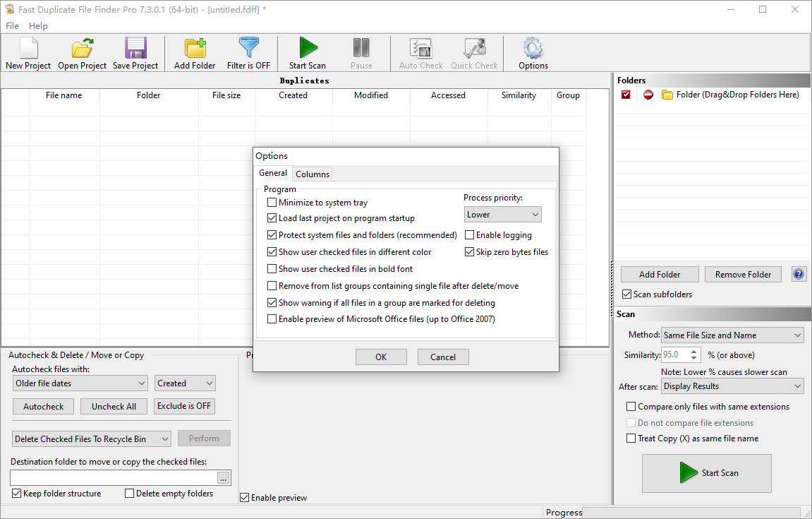Viewport: 812px width, 519px height.
Task: Toggle the red folder checkbox in Folders list
Action: click(626, 95)
